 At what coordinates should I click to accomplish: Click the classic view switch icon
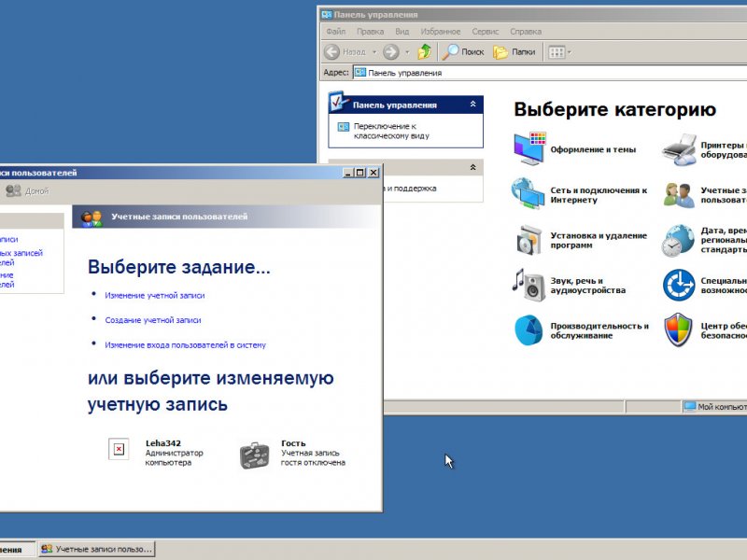343,127
